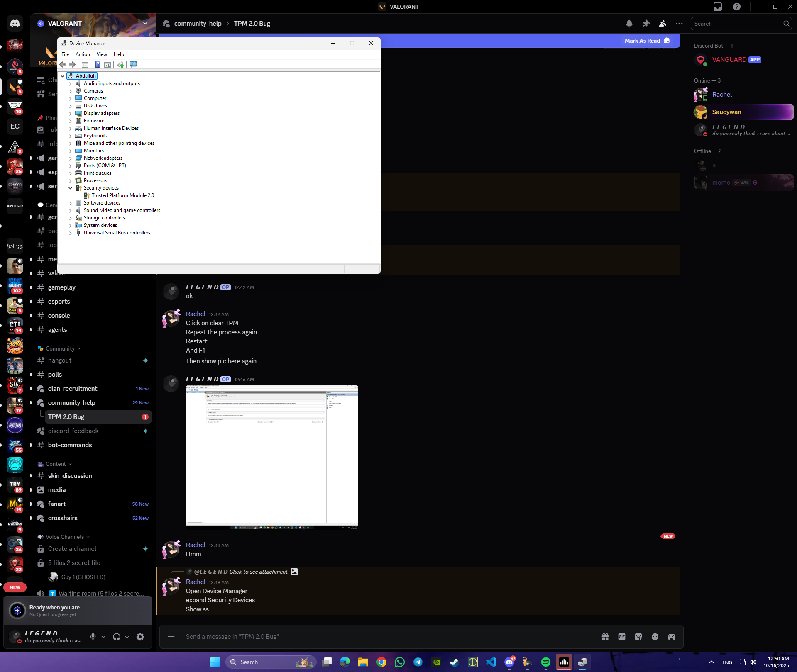Open the emoji picker

coord(655,637)
